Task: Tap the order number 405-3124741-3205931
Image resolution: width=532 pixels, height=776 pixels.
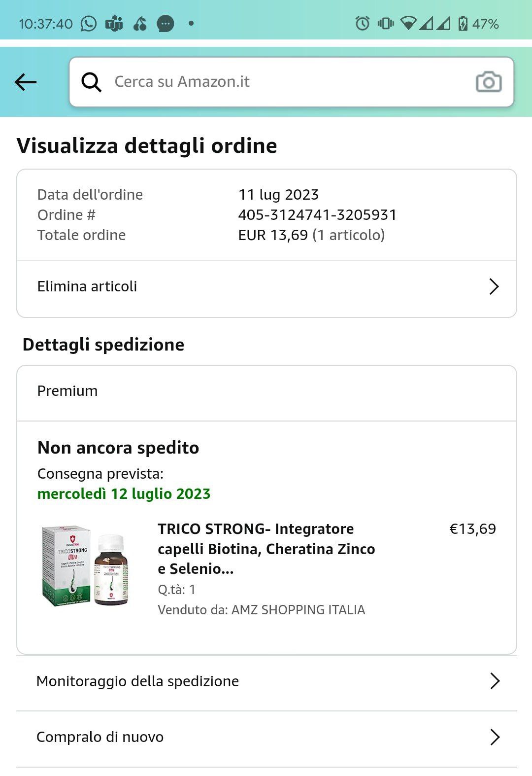Action: [x=317, y=215]
